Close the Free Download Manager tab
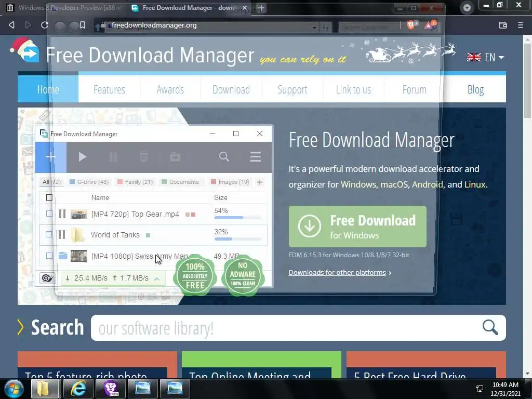The height and width of the screenshot is (399, 532). point(245,8)
